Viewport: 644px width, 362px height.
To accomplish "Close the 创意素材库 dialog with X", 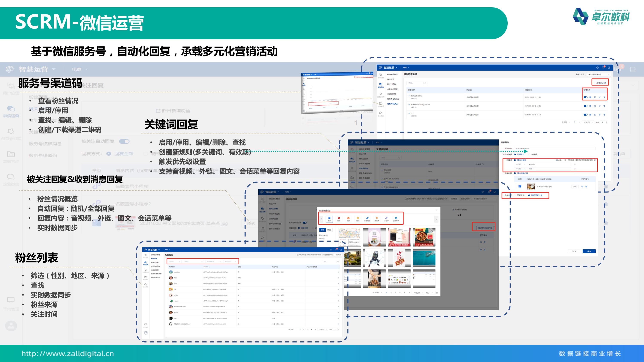I will click(x=437, y=210).
